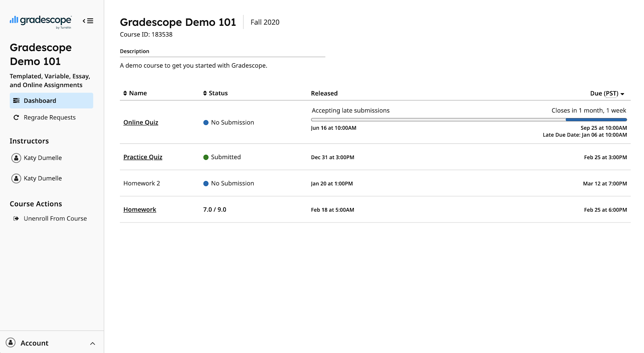Click the blue status dot for Homework 2
The image size is (644, 353).
(x=206, y=183)
